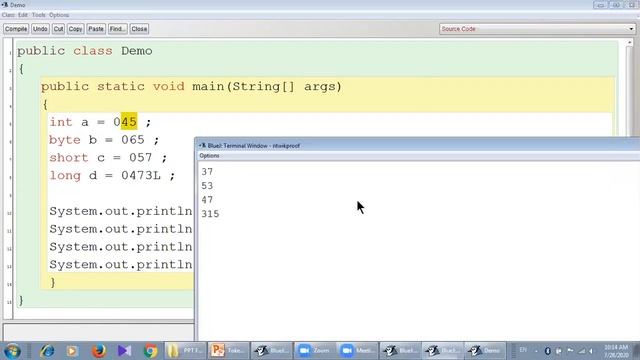Click the editor scrollbar up arrow
Image resolution: width=640 pixels, height=360 pixels.
tap(629, 42)
